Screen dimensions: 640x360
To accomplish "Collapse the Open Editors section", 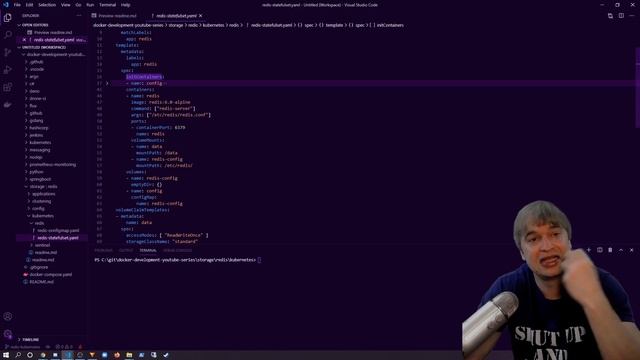I will [x=35, y=25].
